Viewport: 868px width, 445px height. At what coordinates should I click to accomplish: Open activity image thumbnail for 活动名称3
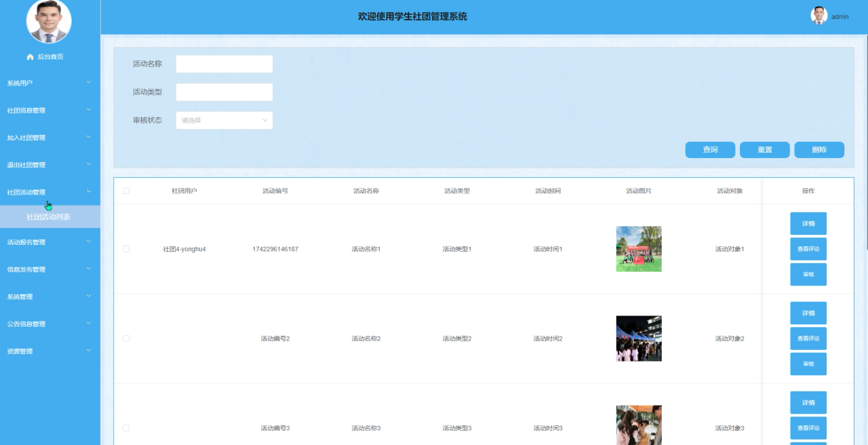point(639,425)
